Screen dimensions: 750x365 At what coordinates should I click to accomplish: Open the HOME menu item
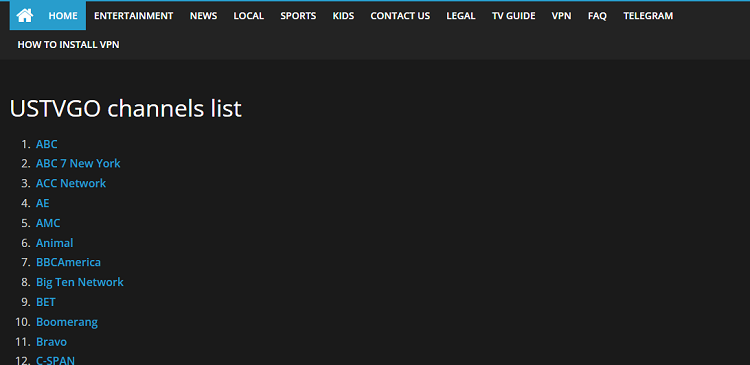[63, 16]
